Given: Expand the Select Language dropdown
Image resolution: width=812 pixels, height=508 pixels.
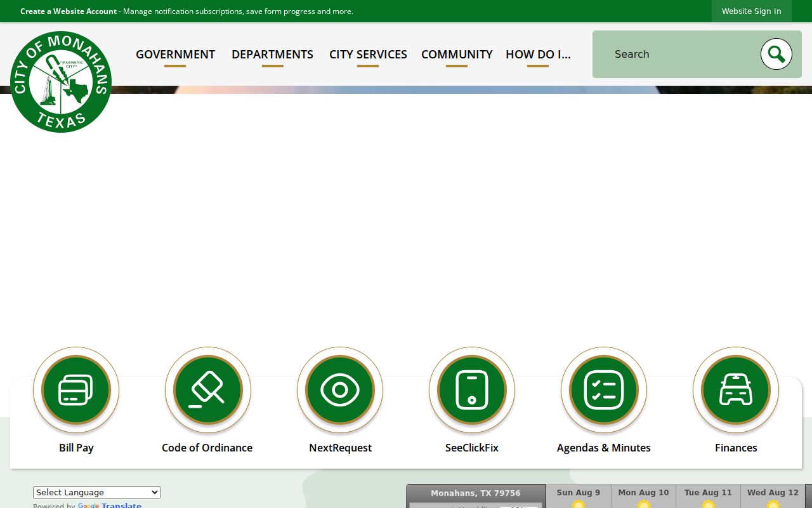Looking at the screenshot, I should (x=96, y=492).
